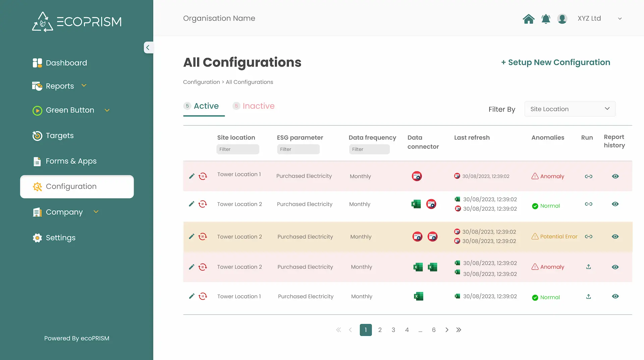Click Excel connector in last row
644x360 pixels.
click(x=418, y=296)
